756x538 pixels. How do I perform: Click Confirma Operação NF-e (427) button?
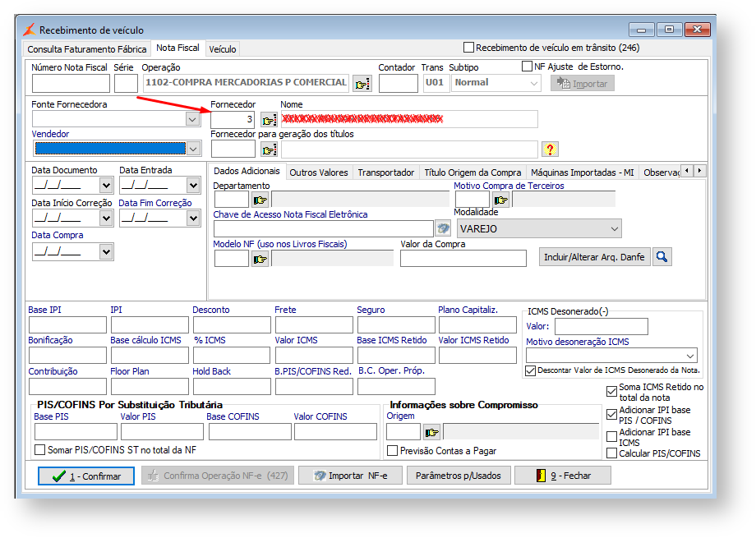218,476
